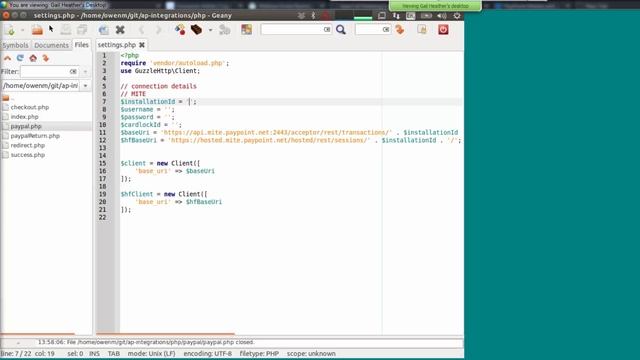Click the Save all files icon

82,30
